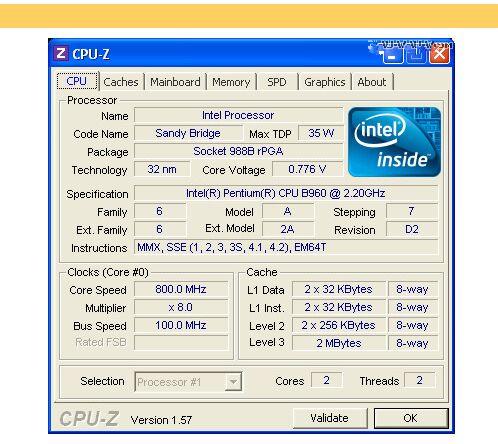Image resolution: width=498 pixels, height=444 pixels.
Task: Click the Technology value '32 nm'
Action: click(162, 169)
